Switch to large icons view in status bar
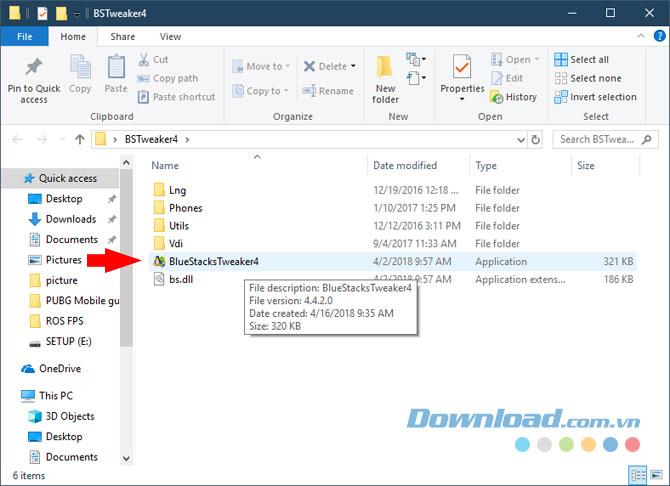 (655, 475)
